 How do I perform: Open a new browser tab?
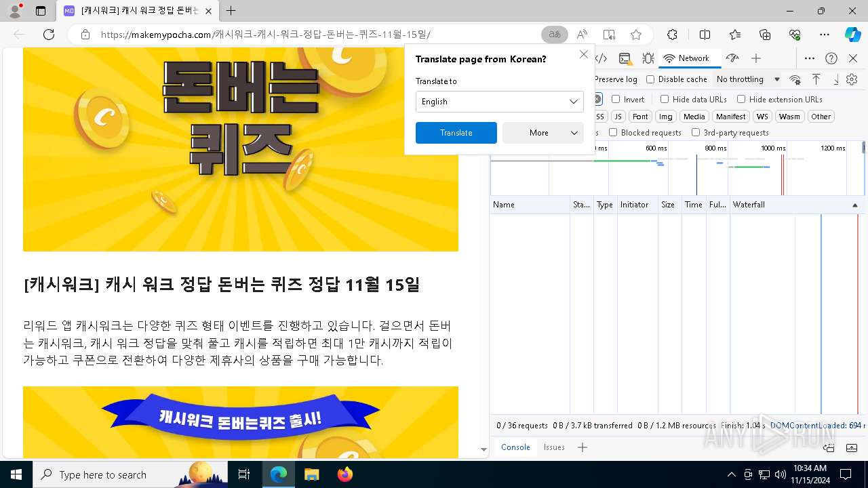(231, 11)
